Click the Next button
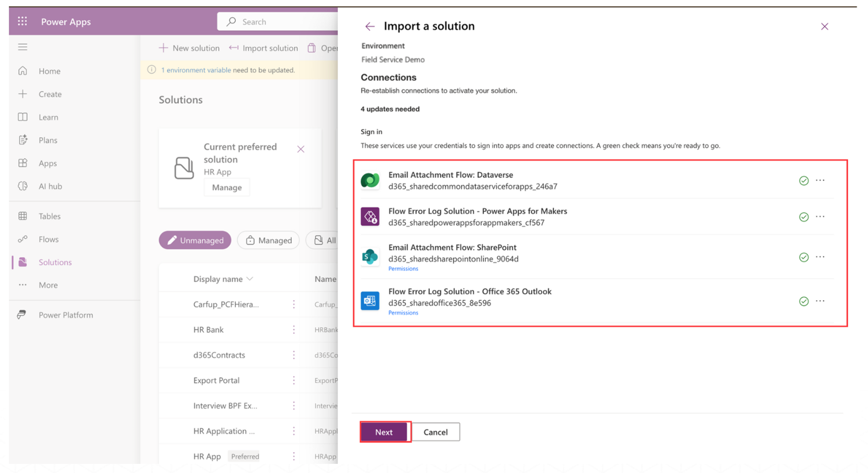 coord(384,432)
